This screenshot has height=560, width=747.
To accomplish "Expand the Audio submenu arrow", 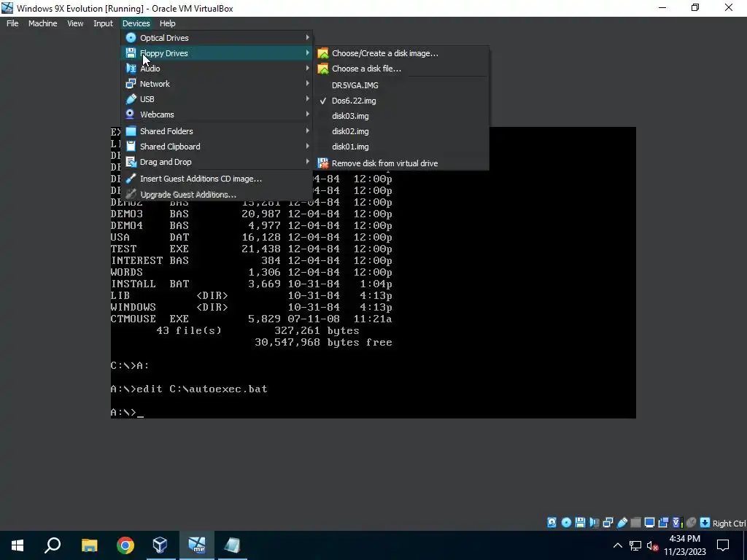I will pos(307,68).
